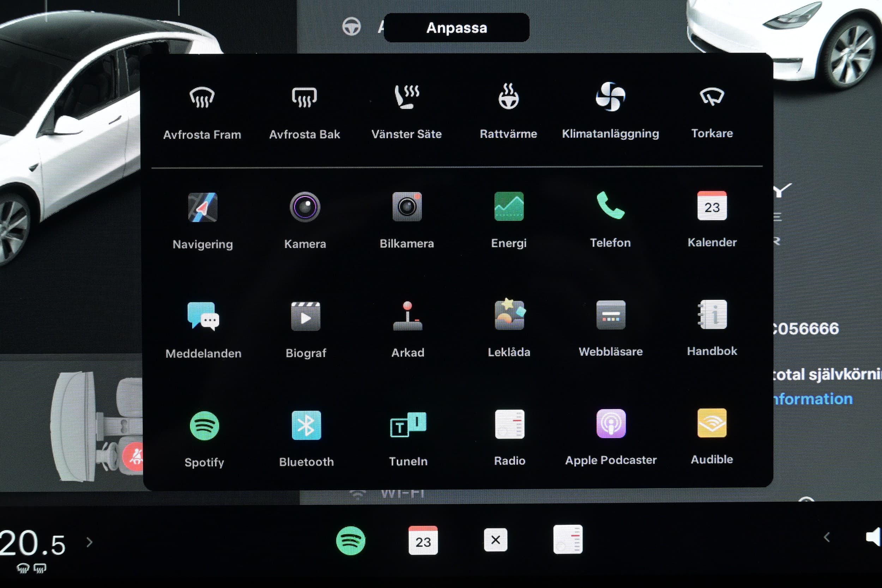The image size is (882, 588).
Task: Click the temperature reading 20.5
Action: tap(33, 543)
